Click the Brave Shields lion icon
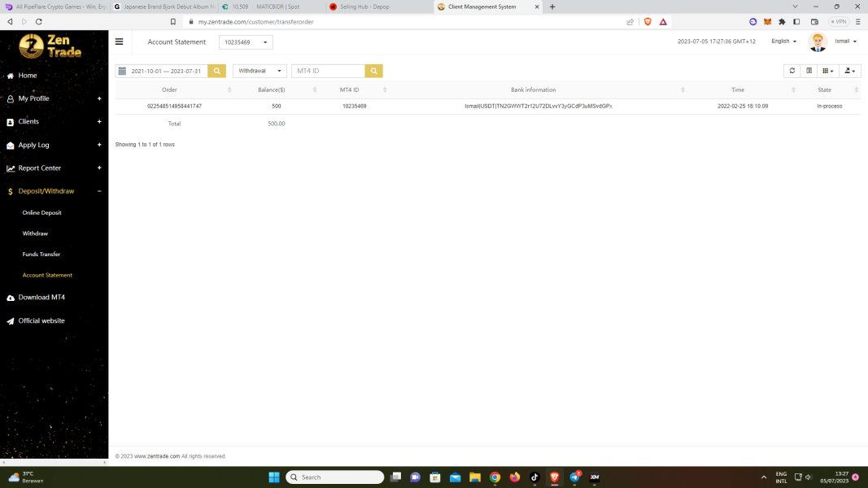The height and width of the screenshot is (488, 868). 648,22
